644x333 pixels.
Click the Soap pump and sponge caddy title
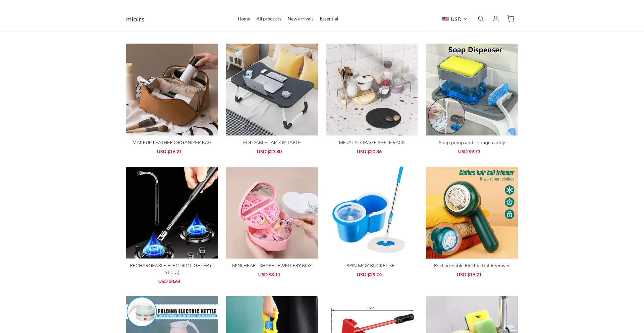tap(472, 143)
